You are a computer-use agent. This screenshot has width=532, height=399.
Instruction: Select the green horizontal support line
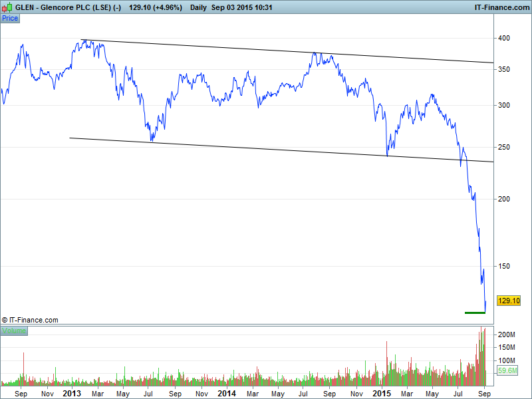(x=475, y=312)
